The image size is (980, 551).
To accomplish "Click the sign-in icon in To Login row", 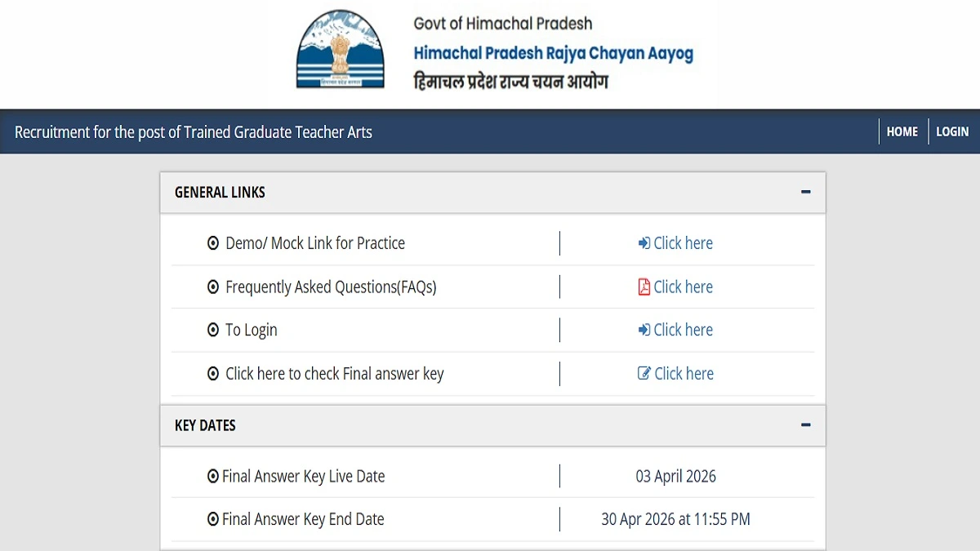I will click(644, 331).
